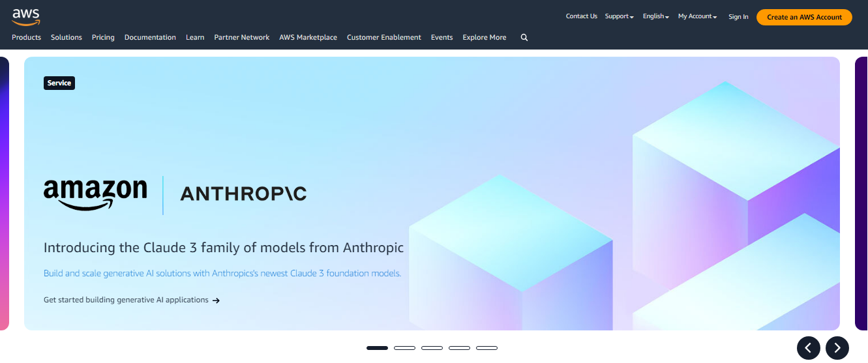The width and height of the screenshot is (868, 363).
Task: Select the second carousel slide indicator
Action: pyautogui.click(x=404, y=348)
